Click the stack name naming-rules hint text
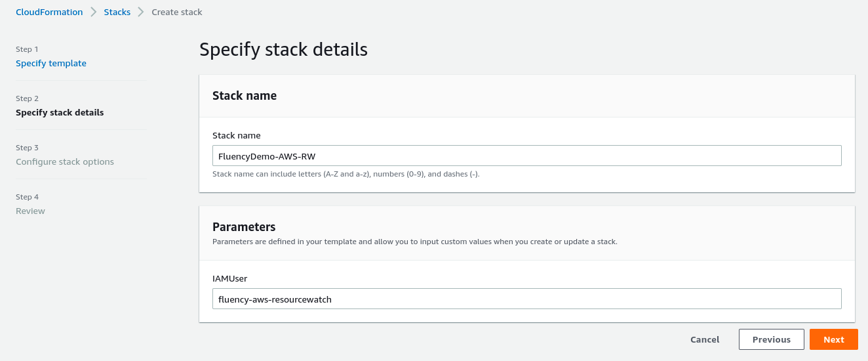 (x=346, y=175)
